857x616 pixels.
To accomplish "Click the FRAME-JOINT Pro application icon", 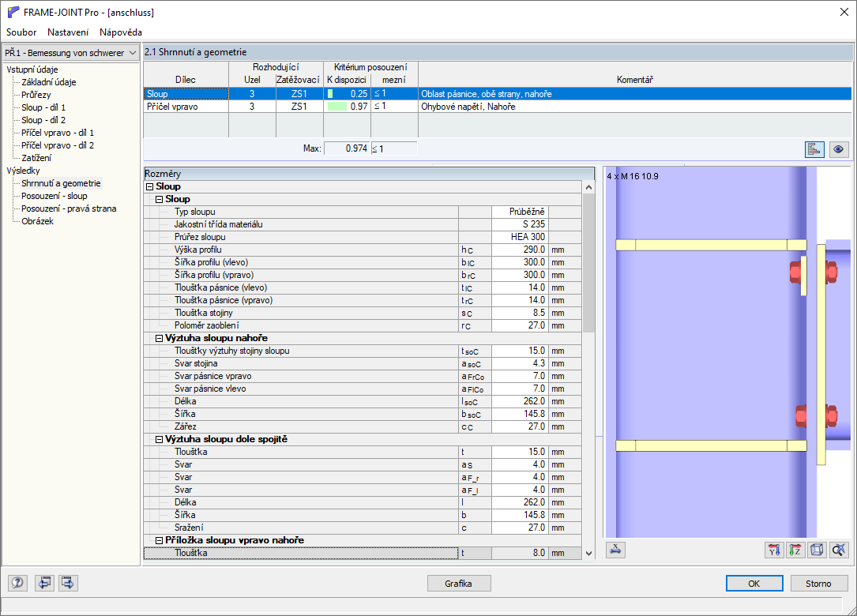I will [13, 12].
